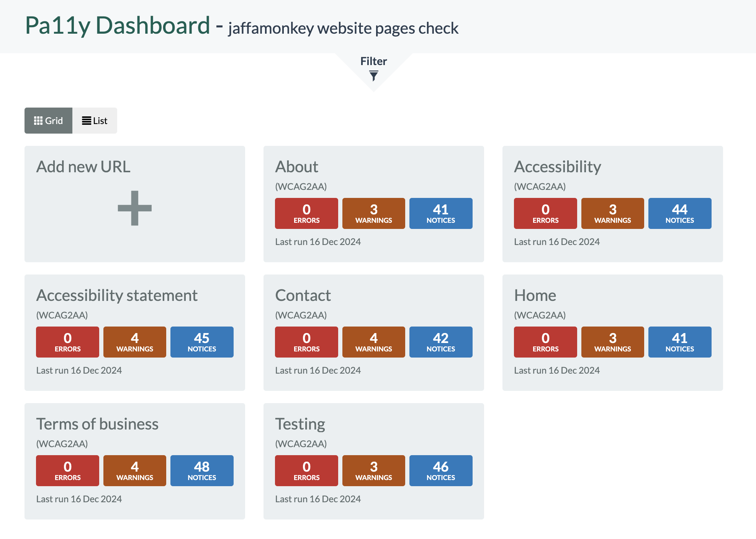756x539 pixels.
Task: Click Accessibility card's (WCAG2AA) label
Action: (x=540, y=186)
